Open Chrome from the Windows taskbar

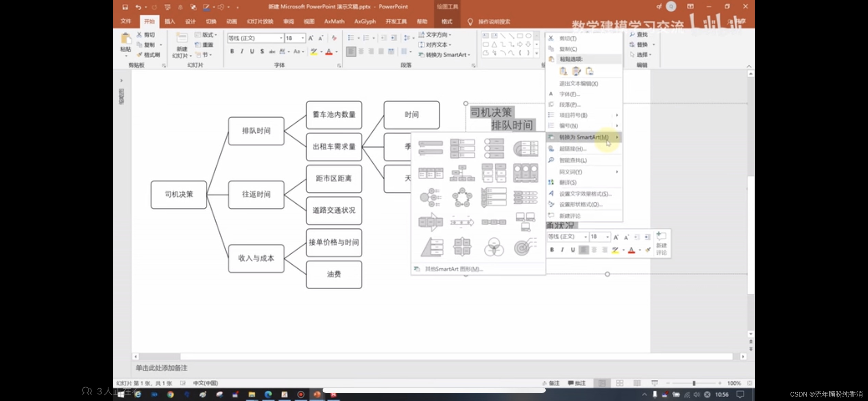coord(170,394)
